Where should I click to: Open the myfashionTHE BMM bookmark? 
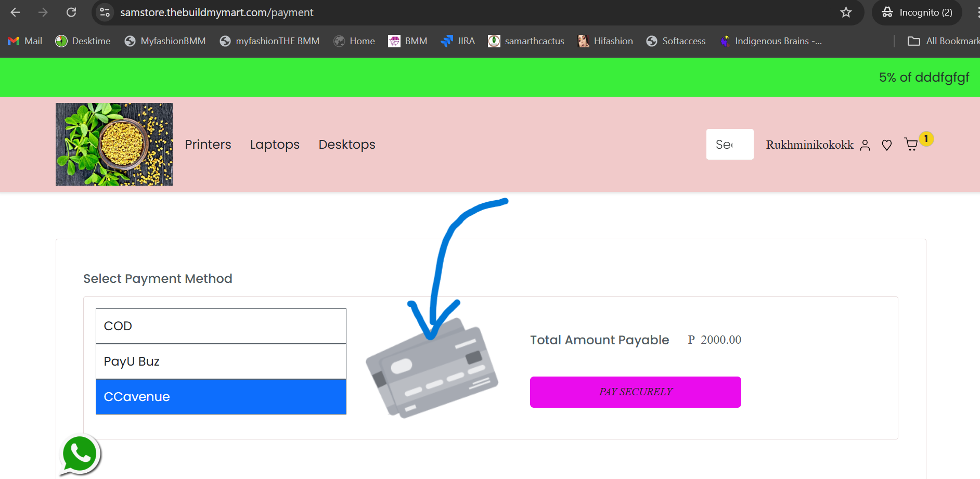269,41
